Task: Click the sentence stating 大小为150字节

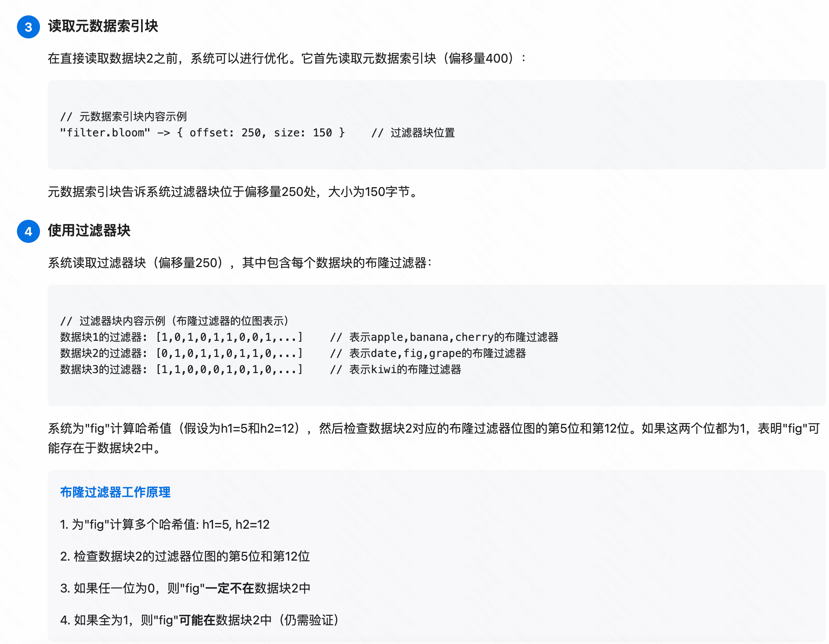Action: coord(233,192)
